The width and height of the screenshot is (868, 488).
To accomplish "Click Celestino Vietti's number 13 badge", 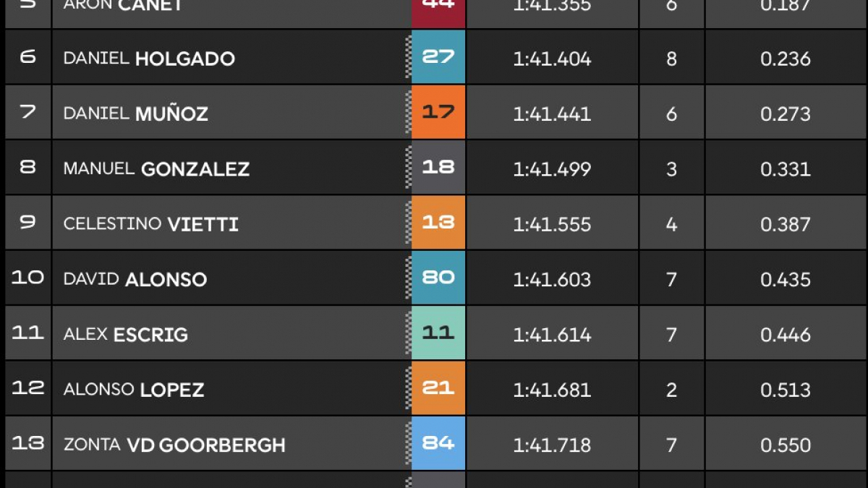I will [x=438, y=223].
